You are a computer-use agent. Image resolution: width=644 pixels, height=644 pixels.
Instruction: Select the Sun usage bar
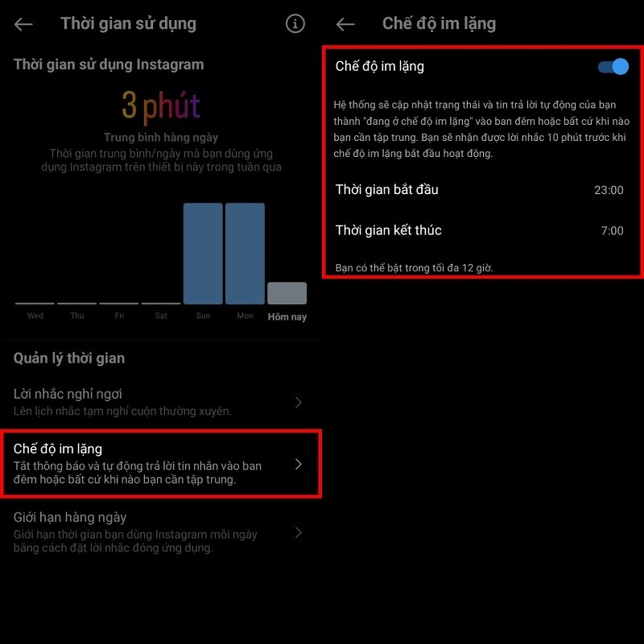[203, 254]
